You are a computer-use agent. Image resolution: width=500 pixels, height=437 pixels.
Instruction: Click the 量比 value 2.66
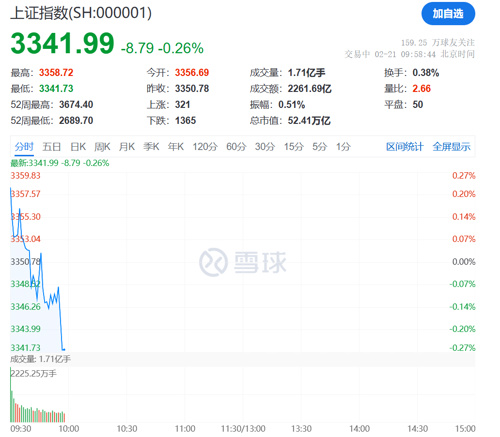[x=422, y=89]
